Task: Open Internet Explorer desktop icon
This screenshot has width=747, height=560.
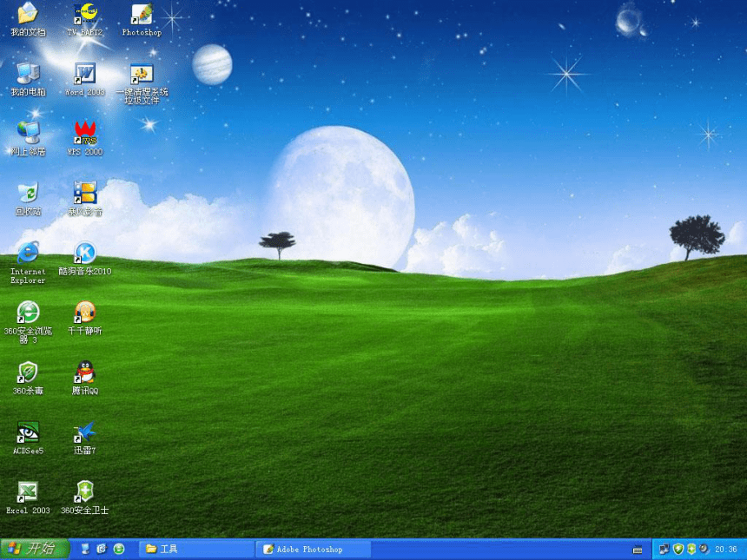Action: [x=28, y=262]
